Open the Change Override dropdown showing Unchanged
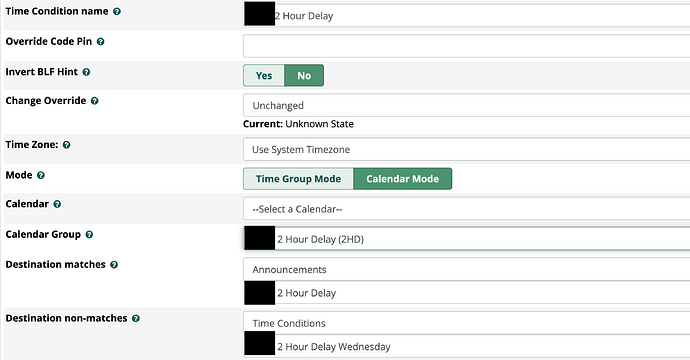690x360 pixels. pos(466,105)
